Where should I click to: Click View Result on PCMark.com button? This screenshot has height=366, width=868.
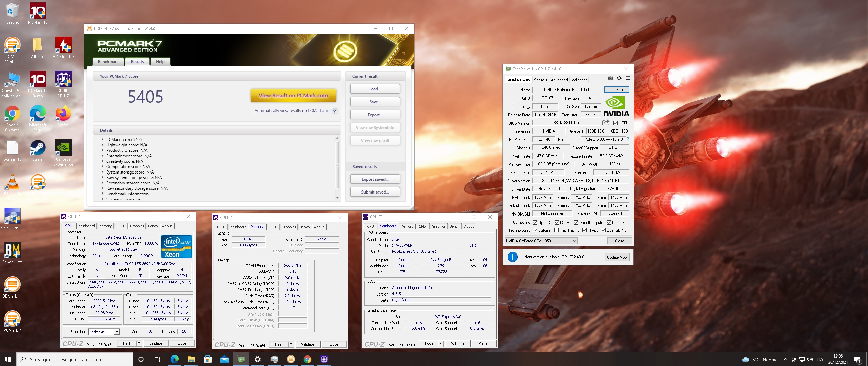pos(293,95)
